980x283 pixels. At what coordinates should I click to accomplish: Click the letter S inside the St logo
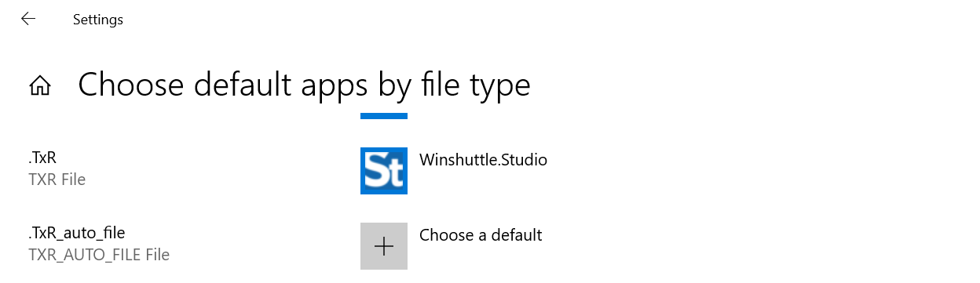(x=375, y=173)
